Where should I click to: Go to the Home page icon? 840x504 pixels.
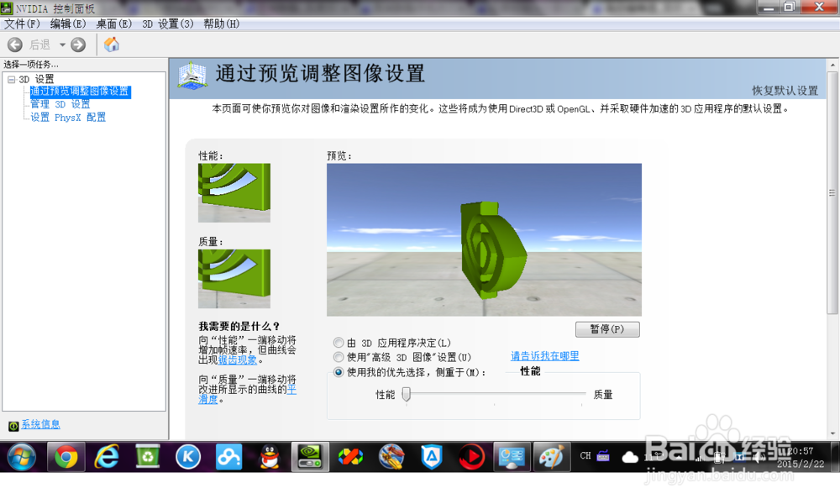point(112,45)
